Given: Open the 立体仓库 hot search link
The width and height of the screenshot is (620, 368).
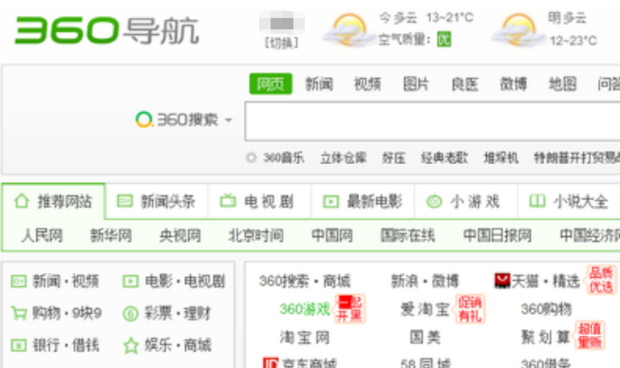Looking at the screenshot, I should pos(343,158).
